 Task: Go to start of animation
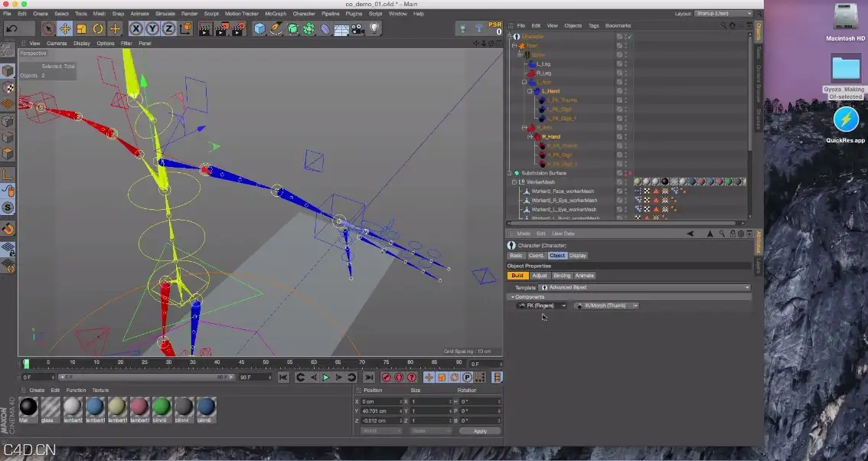point(283,378)
